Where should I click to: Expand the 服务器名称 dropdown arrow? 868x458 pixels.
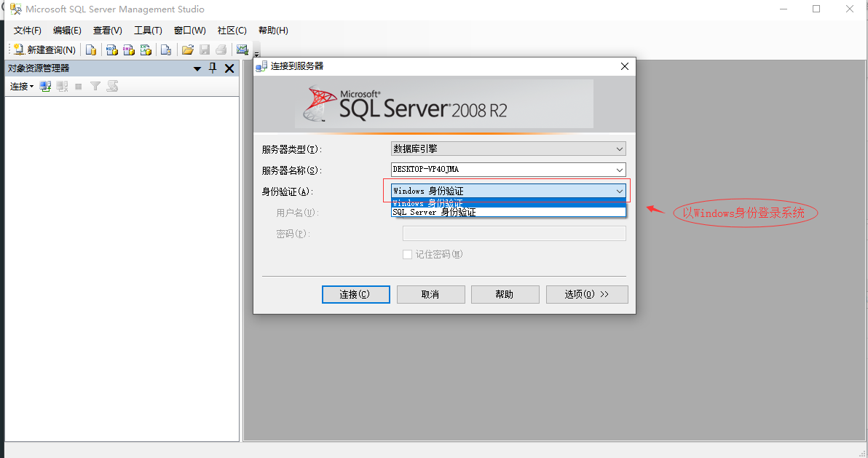[620, 170]
